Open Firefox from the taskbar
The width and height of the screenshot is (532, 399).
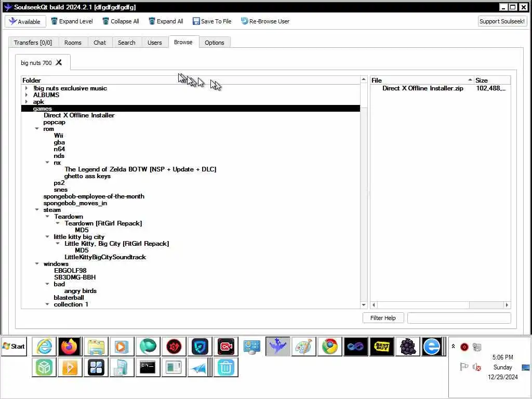[x=70, y=347]
